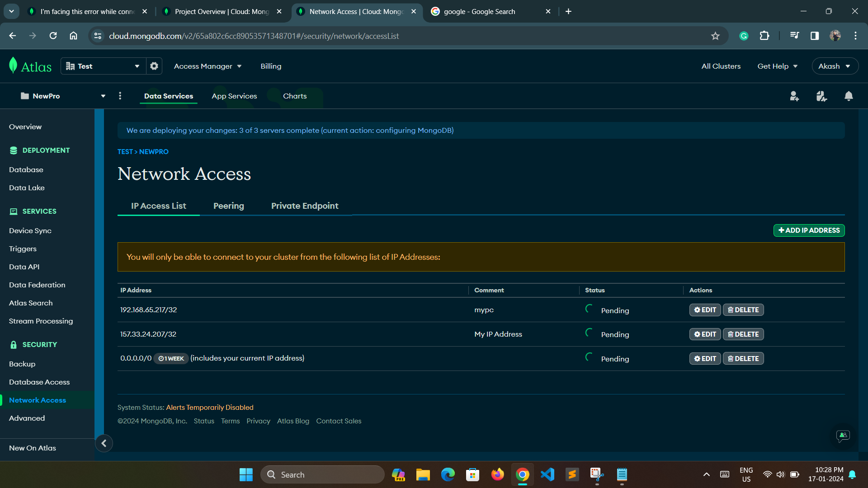Open the Akash user menu

coord(835,66)
